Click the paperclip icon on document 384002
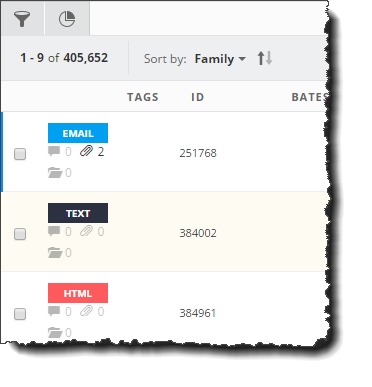The height and width of the screenshot is (387, 372). click(x=86, y=231)
